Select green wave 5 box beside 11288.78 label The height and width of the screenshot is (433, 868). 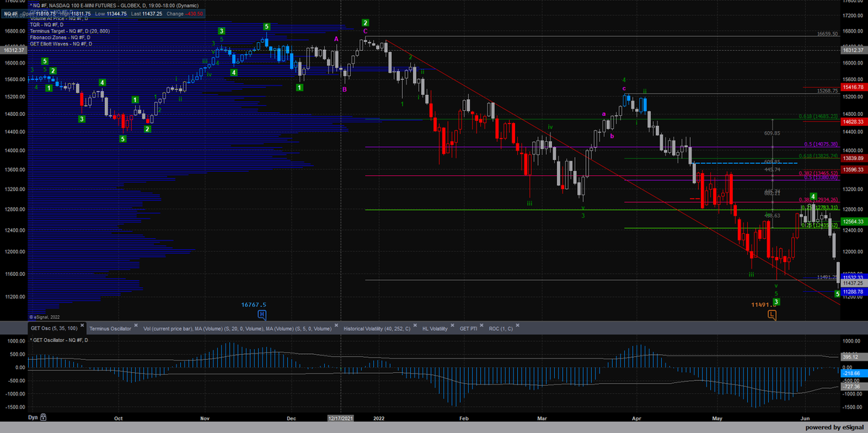(838, 294)
